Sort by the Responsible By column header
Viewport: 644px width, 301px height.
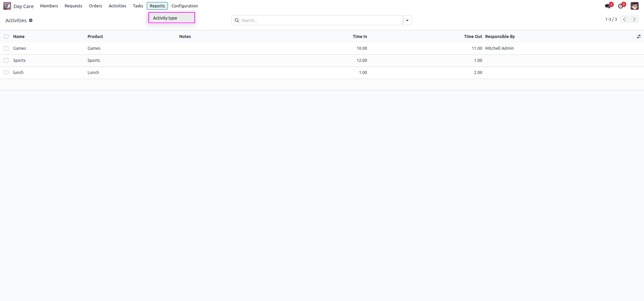(x=500, y=37)
